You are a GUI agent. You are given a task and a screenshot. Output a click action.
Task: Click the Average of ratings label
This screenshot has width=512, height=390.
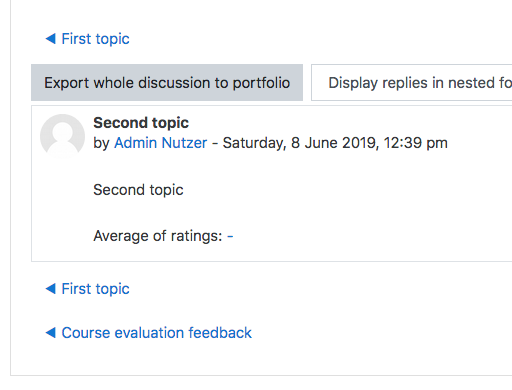tap(158, 236)
